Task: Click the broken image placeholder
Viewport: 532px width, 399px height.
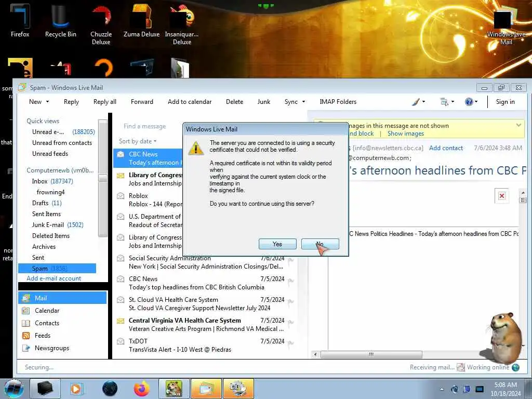Action: [501, 196]
